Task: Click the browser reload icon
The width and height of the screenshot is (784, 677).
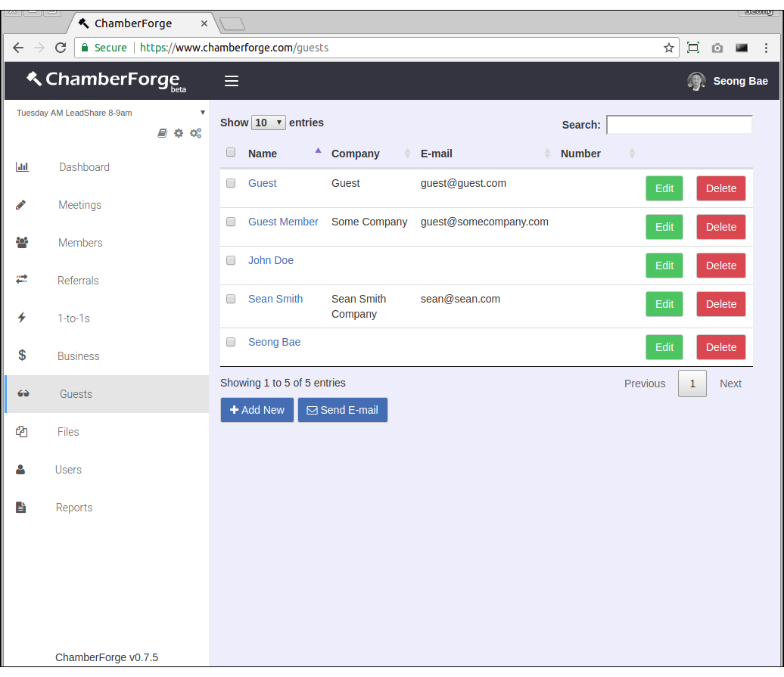Action: click(x=61, y=48)
